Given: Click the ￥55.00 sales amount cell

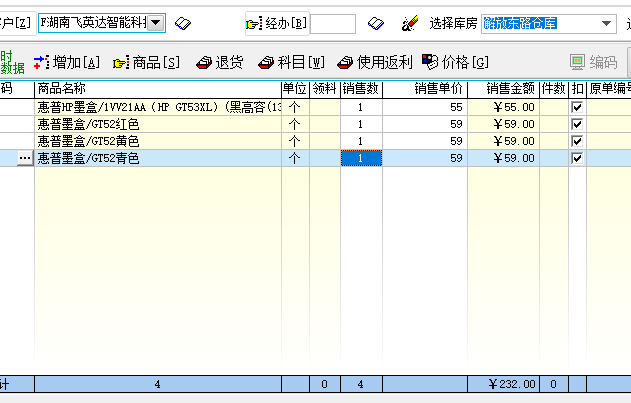Looking at the screenshot, I should tap(503, 107).
